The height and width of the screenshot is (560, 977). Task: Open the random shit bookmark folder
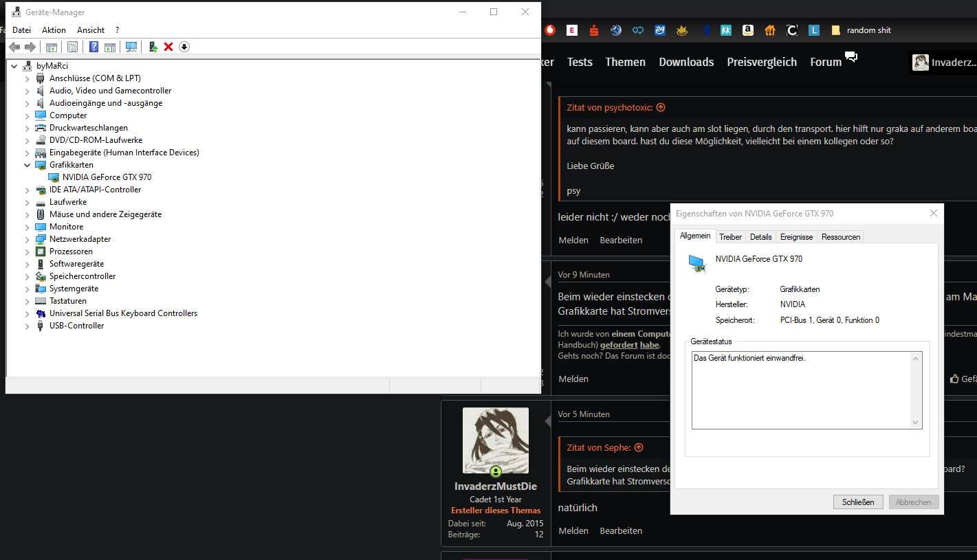click(861, 30)
